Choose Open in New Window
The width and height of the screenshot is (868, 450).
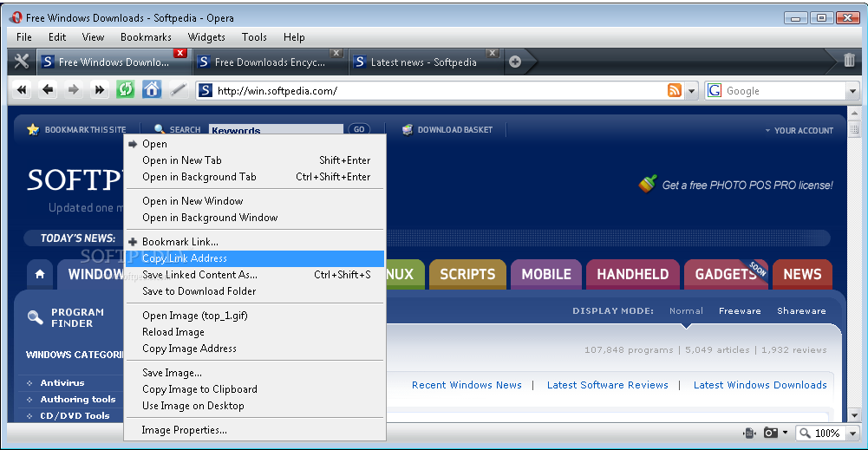click(x=255, y=201)
